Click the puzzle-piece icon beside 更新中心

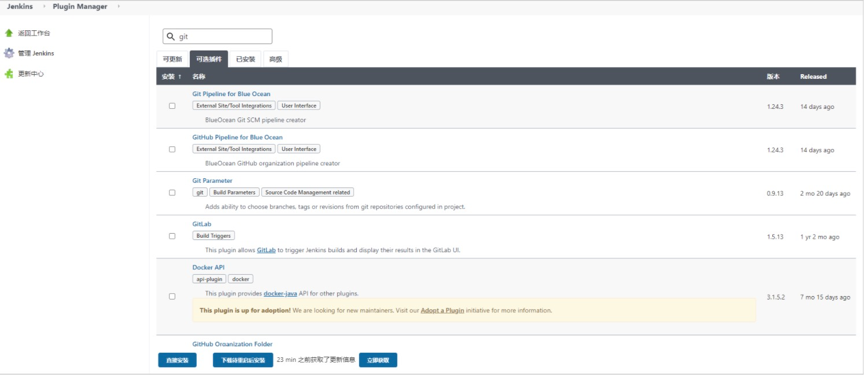(x=9, y=74)
